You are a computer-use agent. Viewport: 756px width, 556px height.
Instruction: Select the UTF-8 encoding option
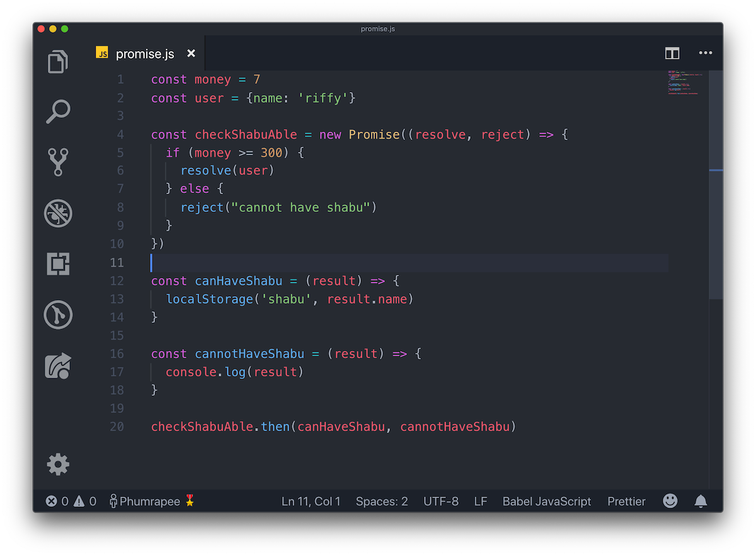point(441,501)
